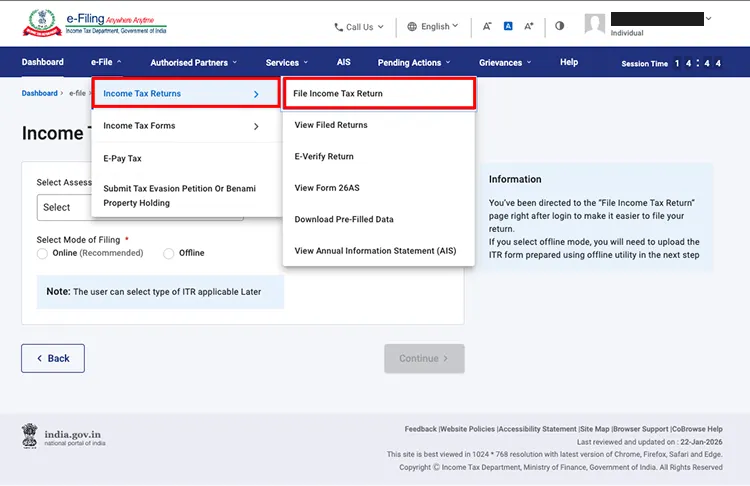Click the Dashboard breadcrumb link
Image resolution: width=750 pixels, height=486 pixels.
click(39, 93)
